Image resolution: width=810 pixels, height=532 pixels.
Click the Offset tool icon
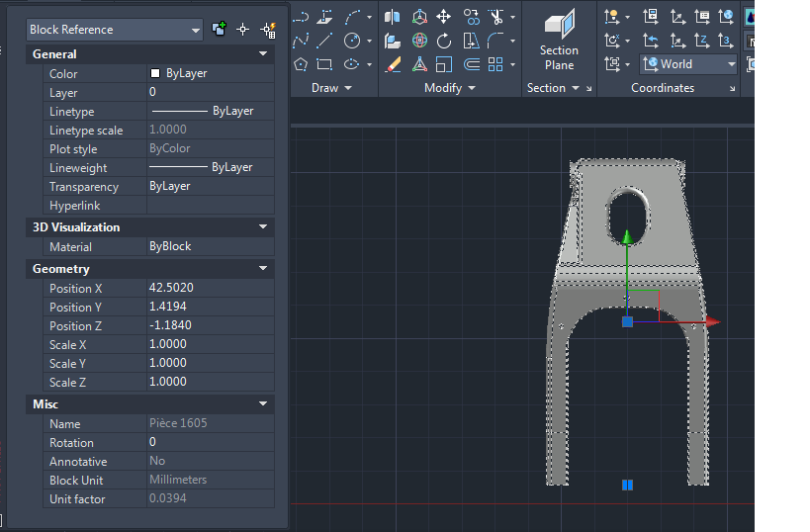pyautogui.click(x=471, y=64)
